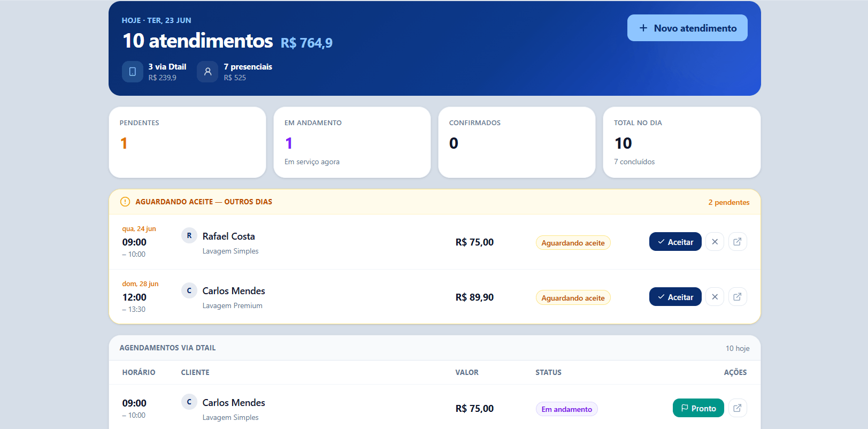Image resolution: width=868 pixels, height=429 pixels.
Task: Click the Ações column header
Action: (x=735, y=372)
